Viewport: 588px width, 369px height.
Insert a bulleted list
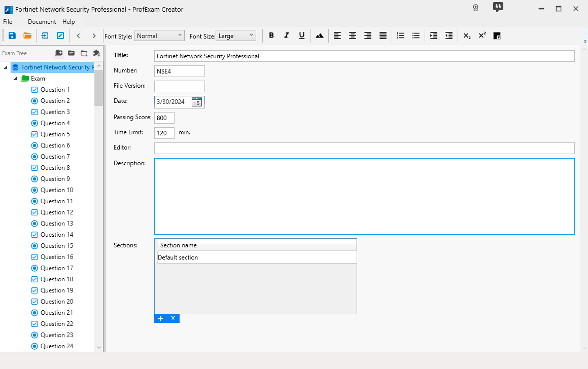point(416,35)
